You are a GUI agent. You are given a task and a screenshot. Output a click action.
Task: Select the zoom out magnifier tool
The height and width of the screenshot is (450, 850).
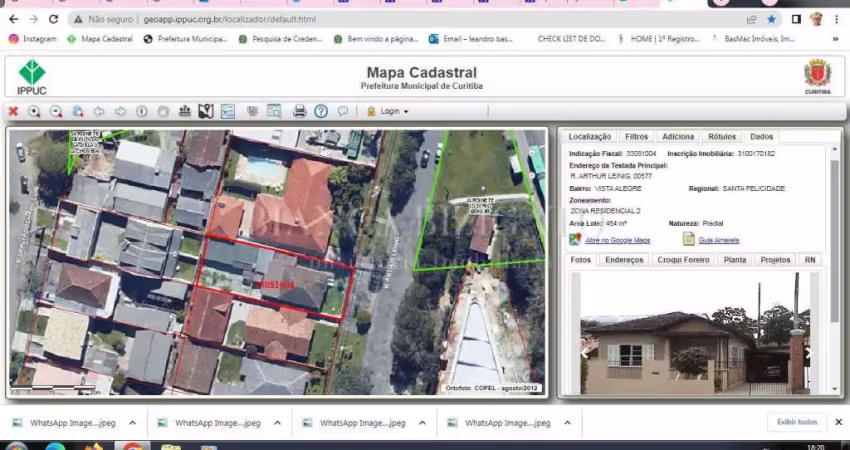[x=56, y=111]
